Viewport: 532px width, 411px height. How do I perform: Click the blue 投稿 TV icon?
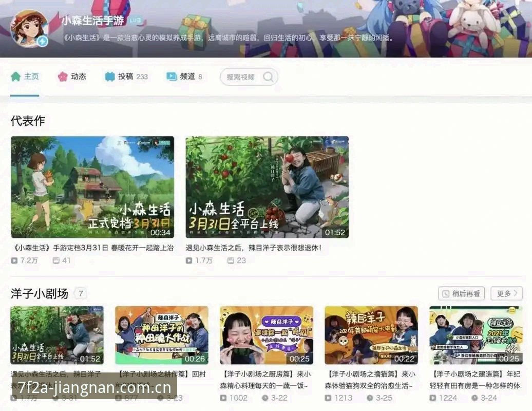(109, 77)
